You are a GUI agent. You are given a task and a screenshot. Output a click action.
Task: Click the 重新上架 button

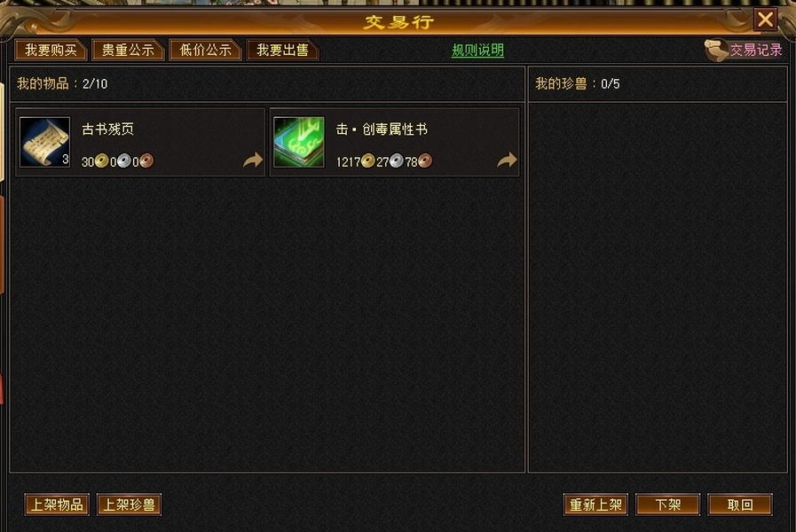pos(595,505)
